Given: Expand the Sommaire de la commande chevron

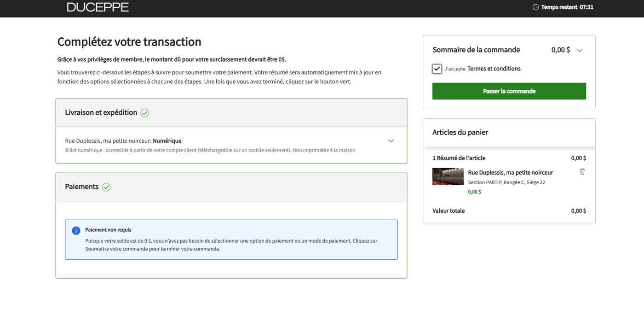Looking at the screenshot, I should pos(580,51).
